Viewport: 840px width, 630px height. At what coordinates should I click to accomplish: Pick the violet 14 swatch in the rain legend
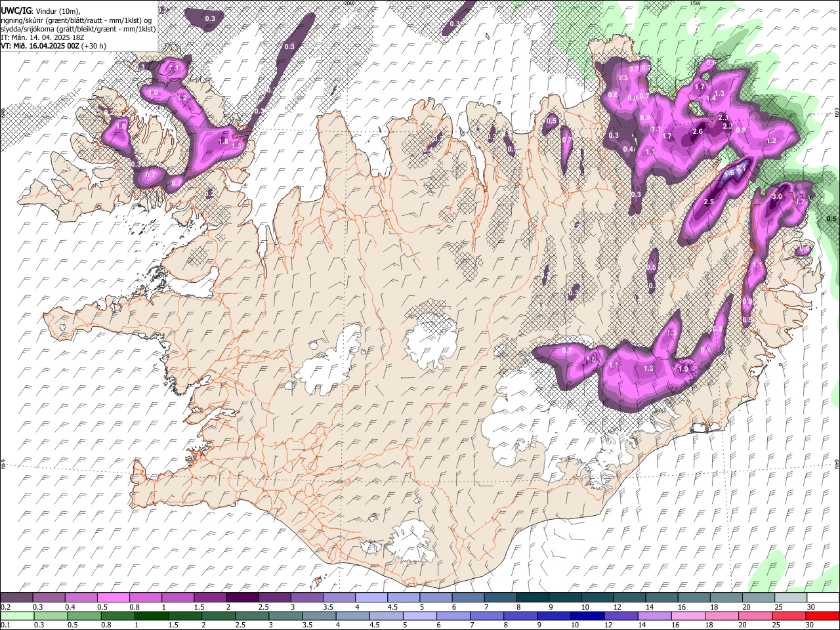[x=655, y=616]
